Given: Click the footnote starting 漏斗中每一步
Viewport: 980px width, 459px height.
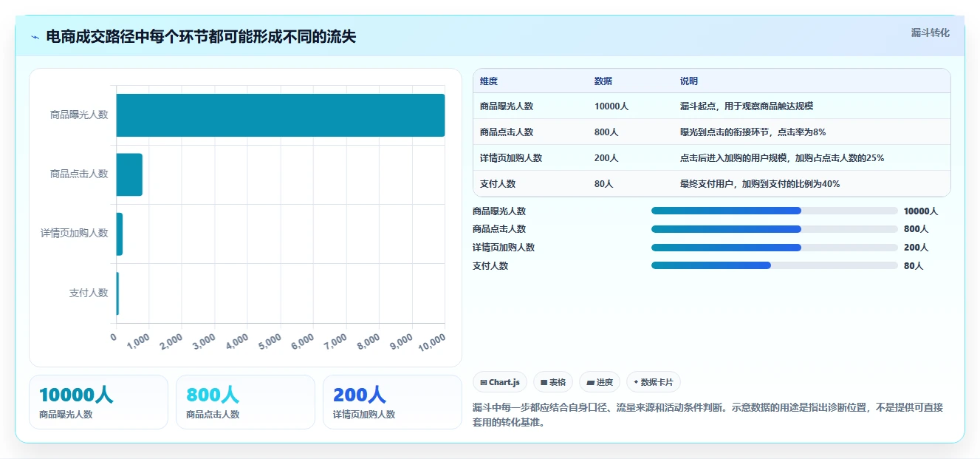Looking at the screenshot, I should (x=707, y=415).
